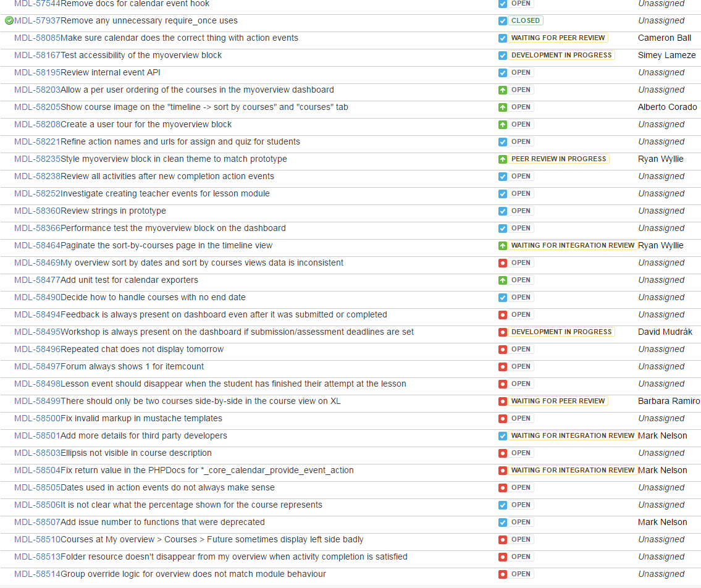The width and height of the screenshot is (701, 588).
Task: Click the task icon for MDL-58501
Action: [x=503, y=436]
